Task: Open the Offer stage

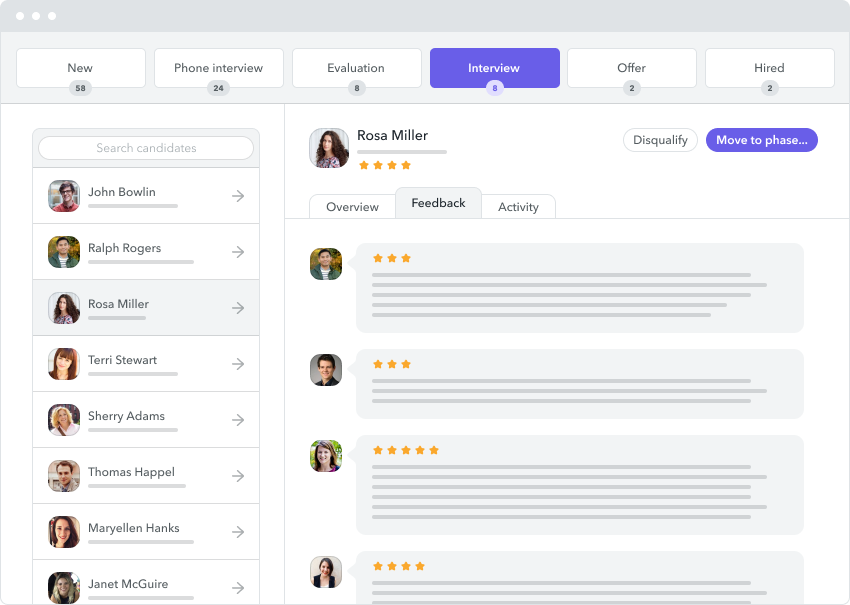Action: pyautogui.click(x=632, y=68)
